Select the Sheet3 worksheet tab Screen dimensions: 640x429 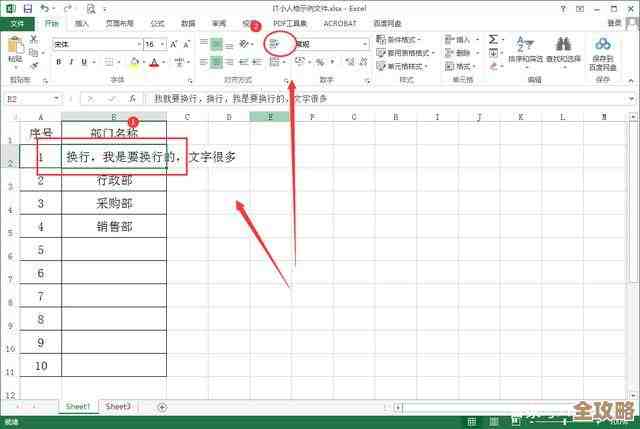click(118, 407)
